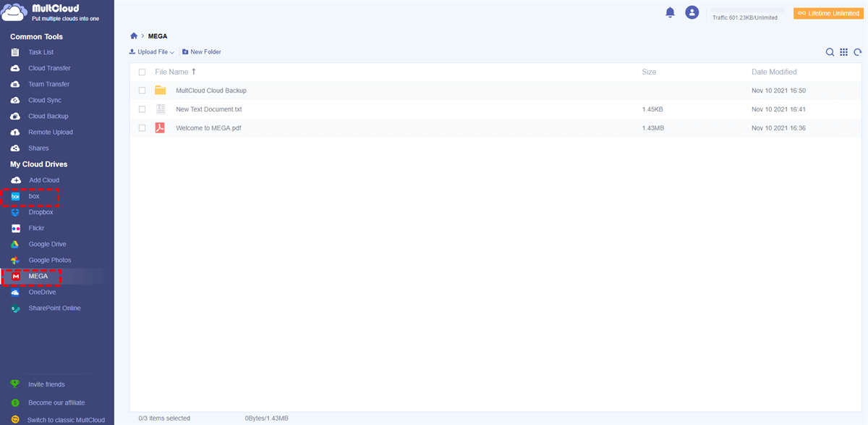Click the Add Cloud plus icon
The height and width of the screenshot is (425, 868).
[x=15, y=180]
